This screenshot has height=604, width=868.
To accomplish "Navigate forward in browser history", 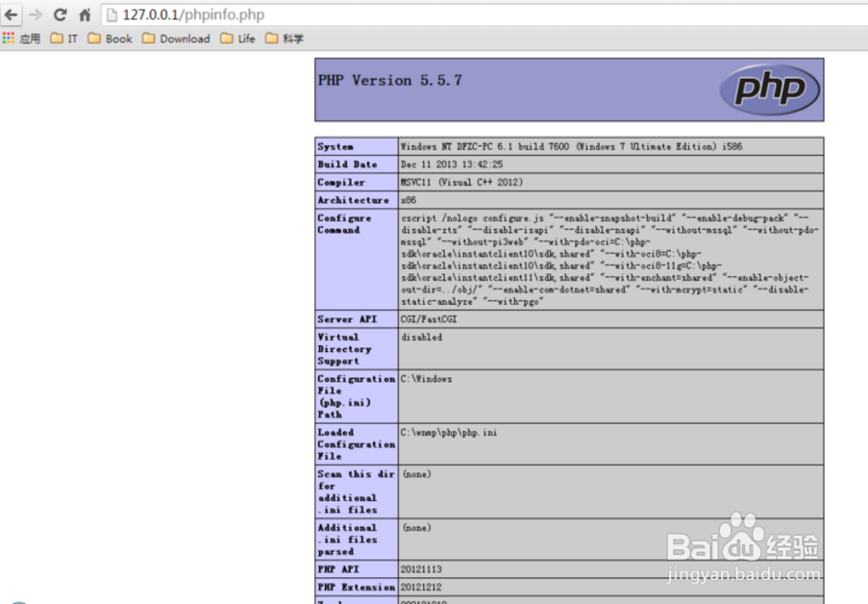I will click(36, 14).
